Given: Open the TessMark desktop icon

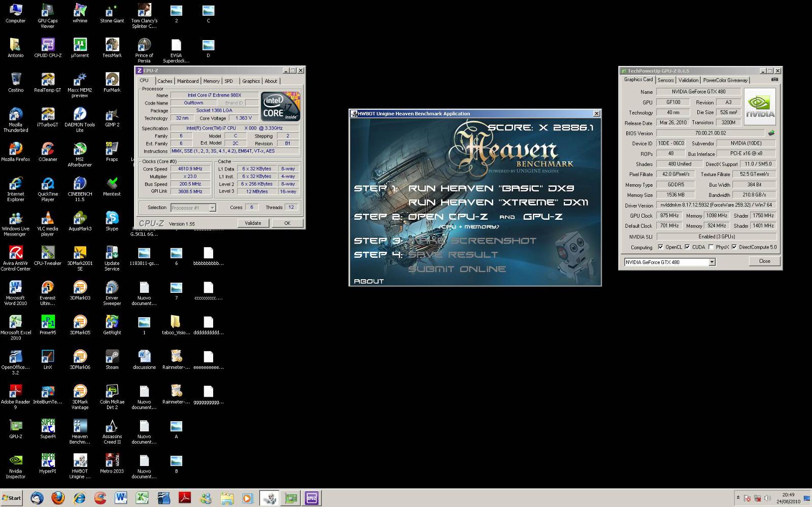Looking at the screenshot, I should [112, 48].
